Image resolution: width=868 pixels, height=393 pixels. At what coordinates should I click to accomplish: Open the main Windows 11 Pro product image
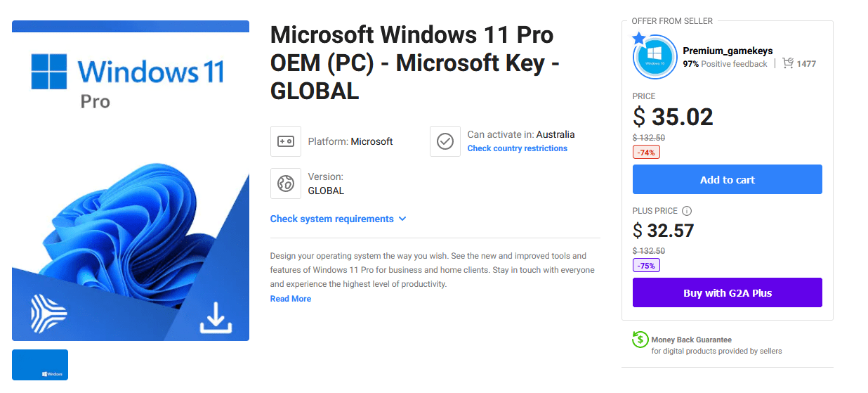click(x=131, y=181)
